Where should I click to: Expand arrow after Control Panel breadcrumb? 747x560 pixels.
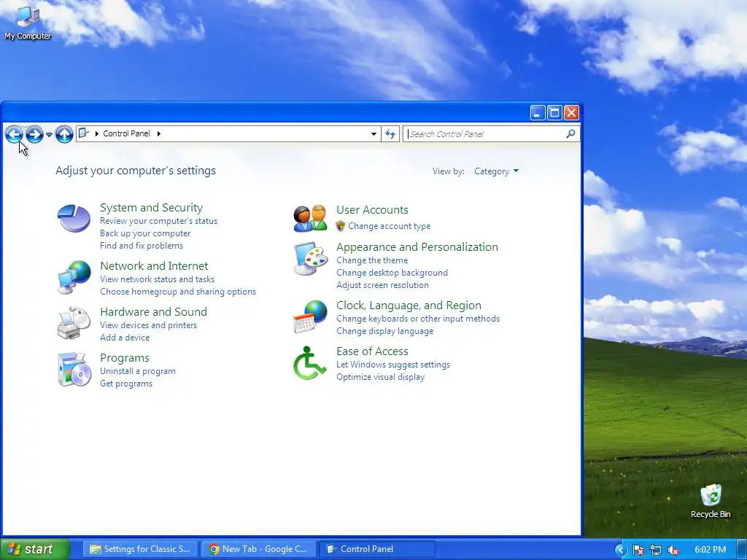point(158,134)
